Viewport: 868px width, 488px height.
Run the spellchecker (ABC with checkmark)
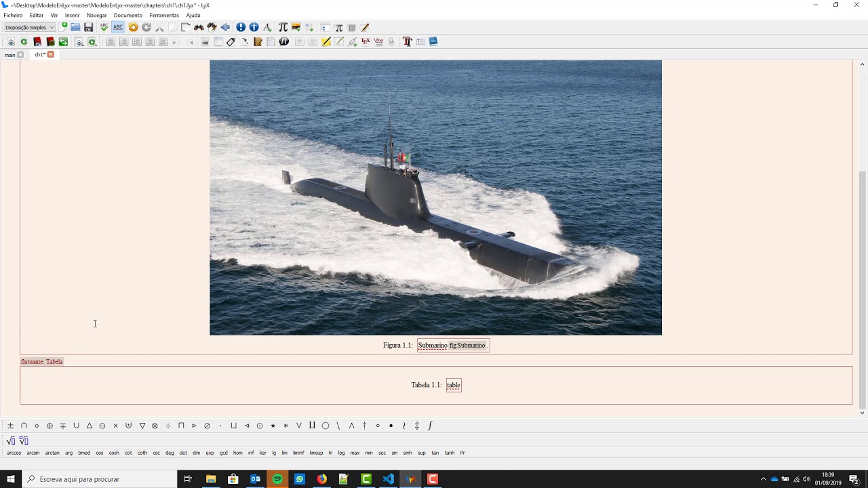coord(104,27)
